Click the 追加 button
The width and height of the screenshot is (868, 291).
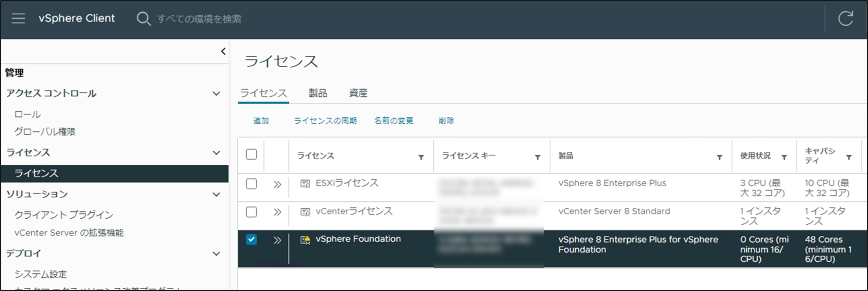(x=261, y=121)
